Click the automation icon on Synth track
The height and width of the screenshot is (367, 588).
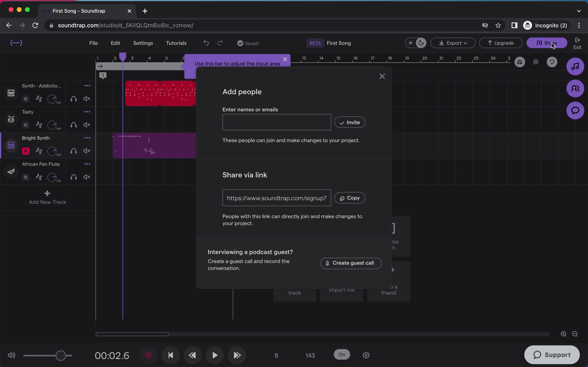(x=39, y=98)
